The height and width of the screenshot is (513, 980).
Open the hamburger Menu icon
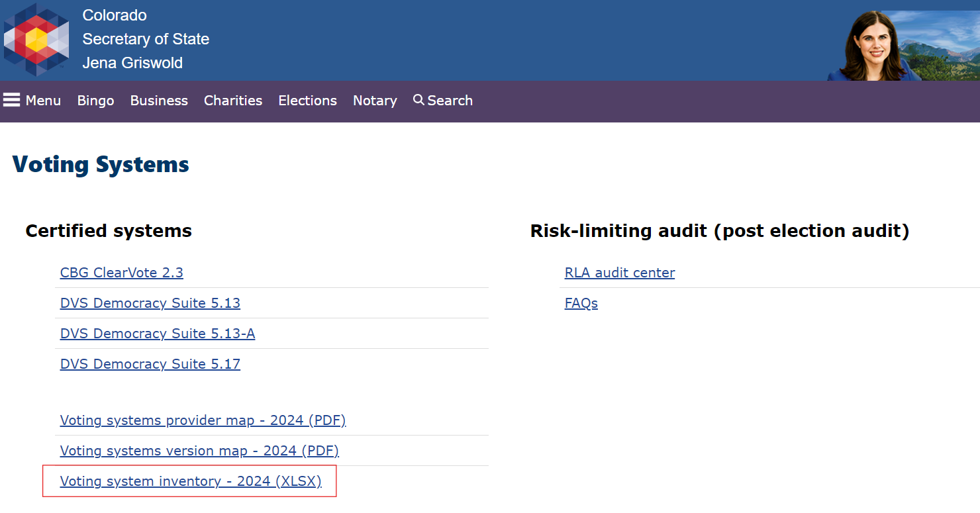tap(12, 100)
